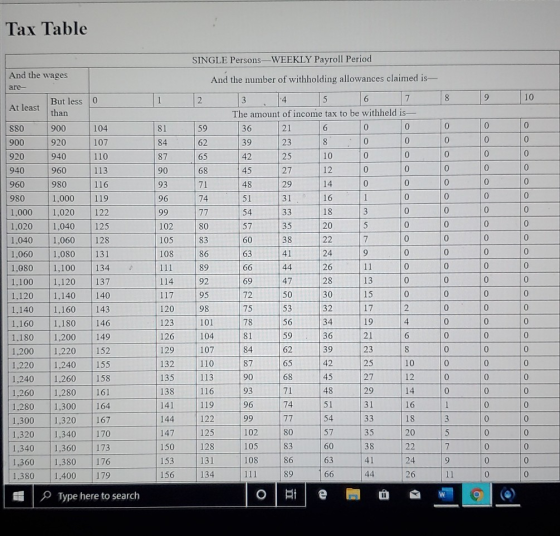
Task: Select value 107 in the 900 row
Action: (x=101, y=142)
